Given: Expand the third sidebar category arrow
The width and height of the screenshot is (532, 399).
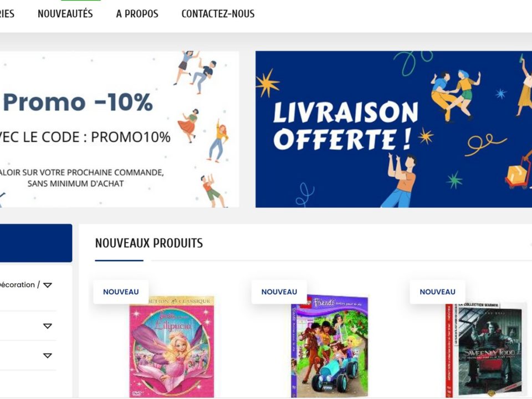Looking at the screenshot, I should 48,356.
